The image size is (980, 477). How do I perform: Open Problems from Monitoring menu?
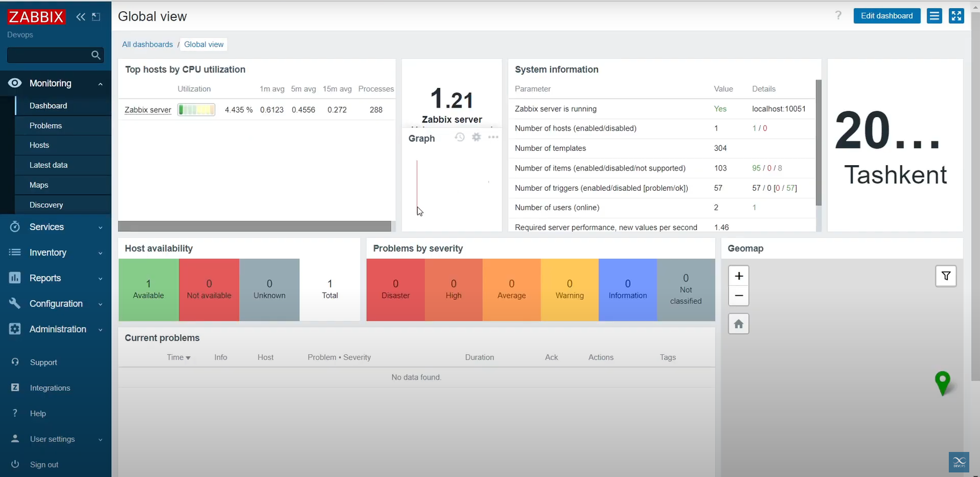[46, 125]
